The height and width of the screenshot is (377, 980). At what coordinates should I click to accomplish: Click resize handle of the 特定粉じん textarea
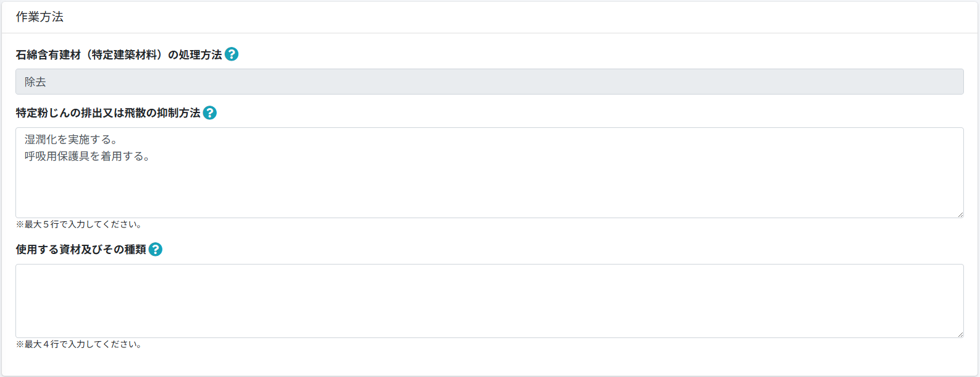tap(960, 214)
